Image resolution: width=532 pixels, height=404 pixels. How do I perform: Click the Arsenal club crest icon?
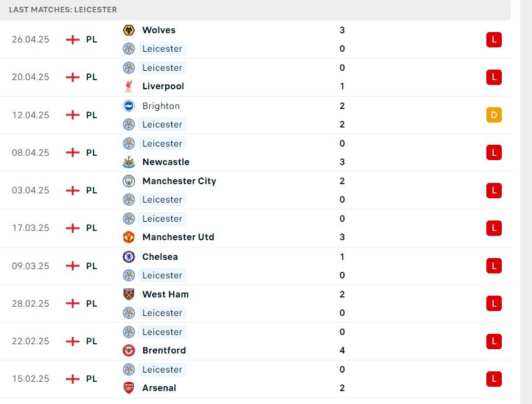tap(129, 388)
